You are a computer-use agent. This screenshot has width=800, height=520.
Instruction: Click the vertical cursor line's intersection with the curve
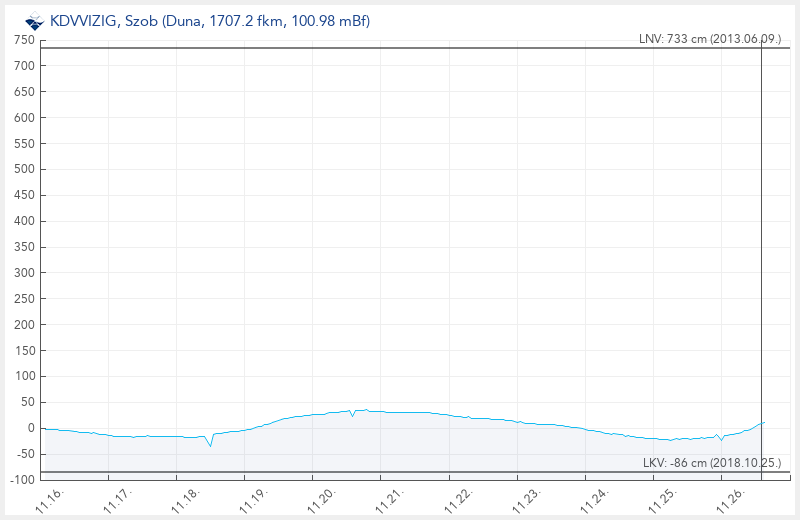click(761, 423)
